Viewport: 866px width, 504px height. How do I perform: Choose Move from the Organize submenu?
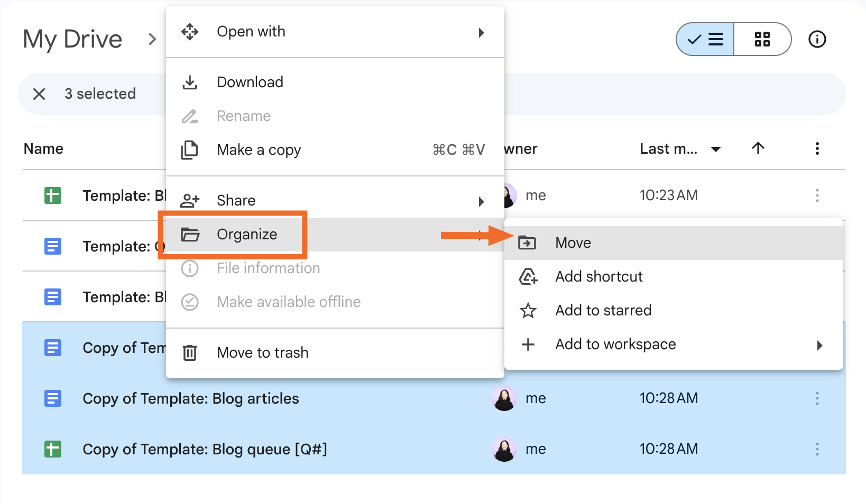pos(573,242)
